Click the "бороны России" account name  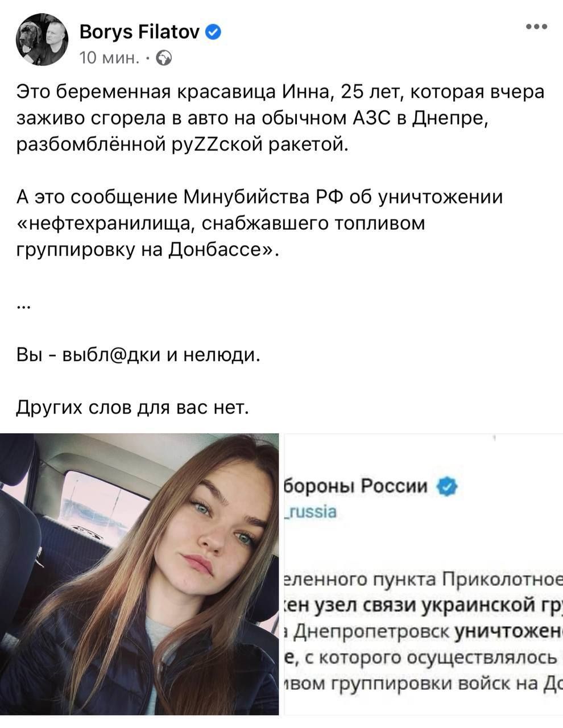point(355,486)
